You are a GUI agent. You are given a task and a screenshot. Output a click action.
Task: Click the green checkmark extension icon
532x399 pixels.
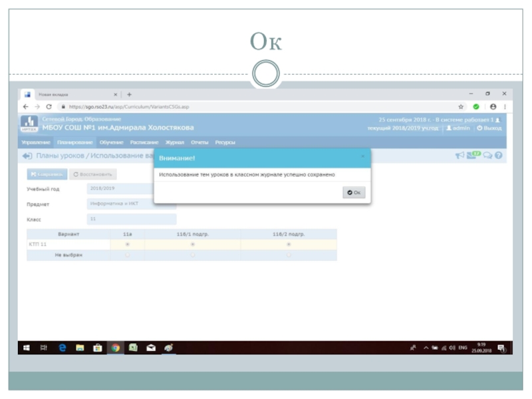476,106
